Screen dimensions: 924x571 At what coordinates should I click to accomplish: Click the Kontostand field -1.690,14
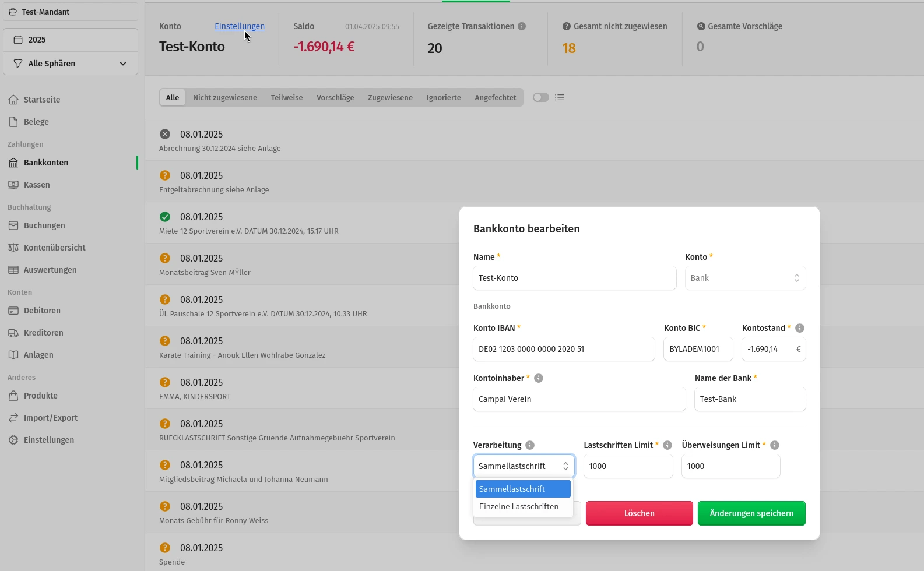(774, 349)
